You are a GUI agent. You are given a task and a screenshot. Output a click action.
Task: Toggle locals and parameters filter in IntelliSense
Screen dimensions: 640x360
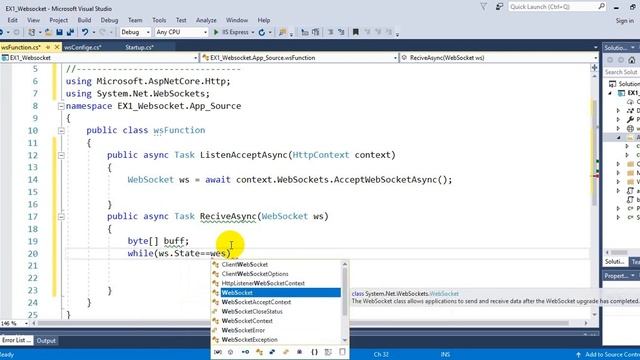pyautogui.click(x=218, y=352)
